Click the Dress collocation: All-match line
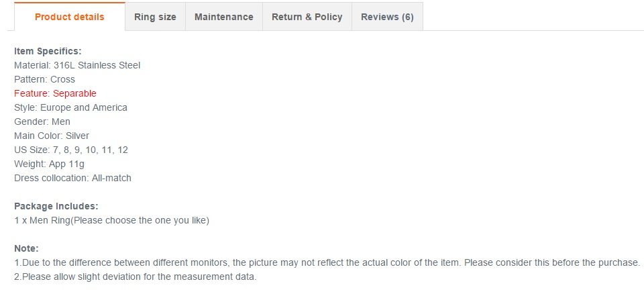This screenshot has height=300, width=644. pyautogui.click(x=72, y=178)
